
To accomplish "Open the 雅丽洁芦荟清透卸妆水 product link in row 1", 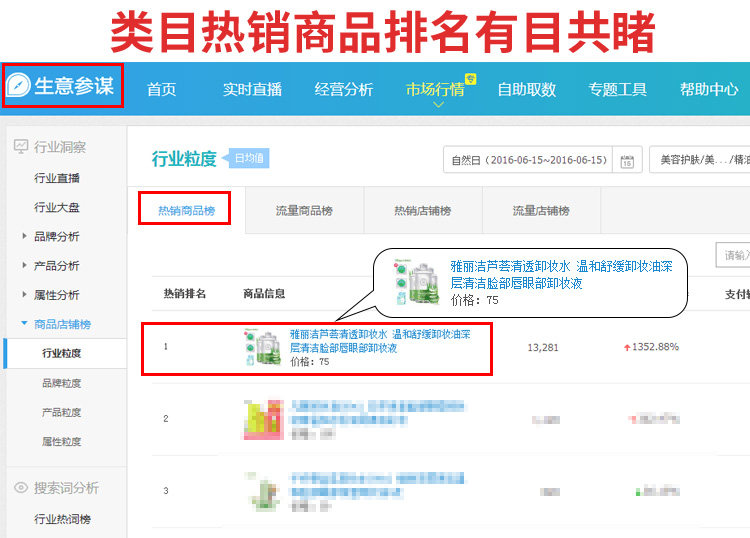I will [380, 341].
